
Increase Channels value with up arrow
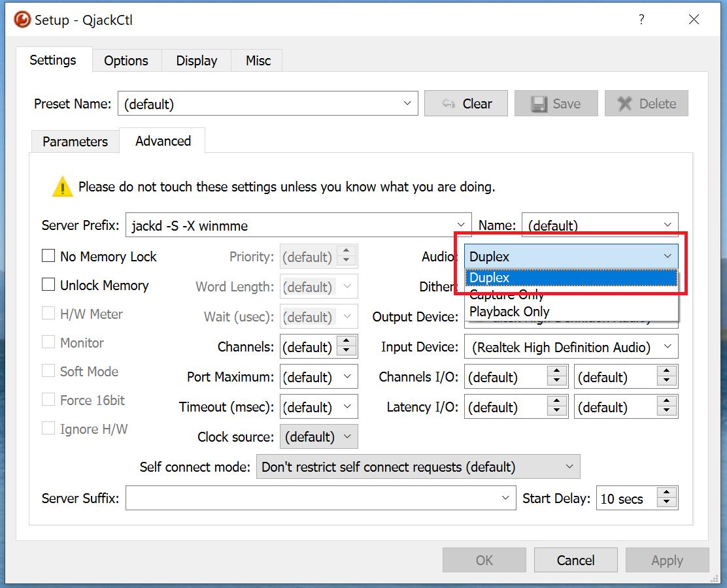347,341
